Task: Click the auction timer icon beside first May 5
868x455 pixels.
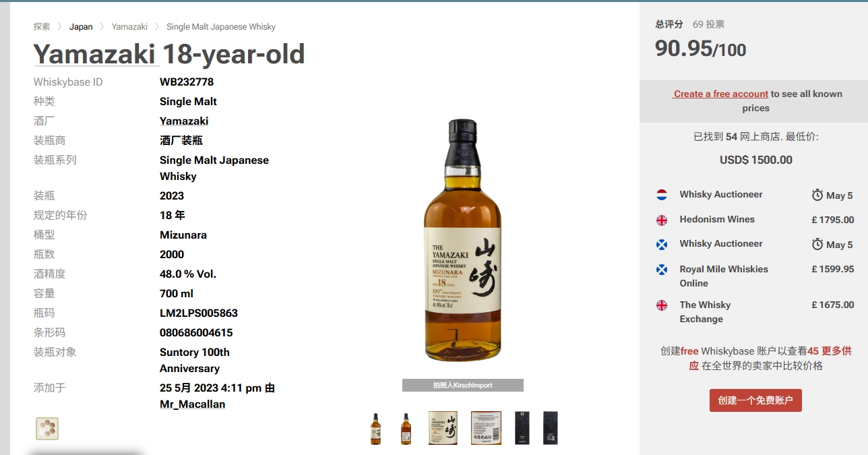Action: [817, 195]
